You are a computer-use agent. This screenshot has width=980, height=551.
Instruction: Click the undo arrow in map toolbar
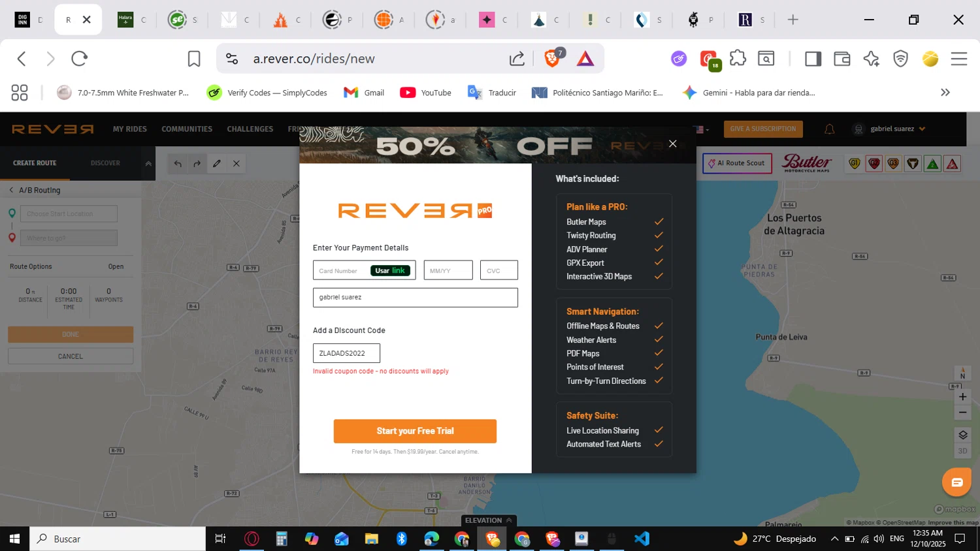click(x=178, y=164)
